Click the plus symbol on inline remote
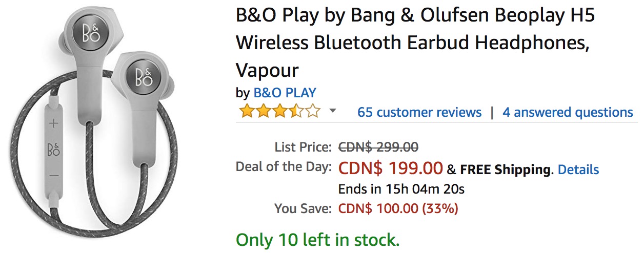This screenshot has width=644, height=253. [x=54, y=123]
